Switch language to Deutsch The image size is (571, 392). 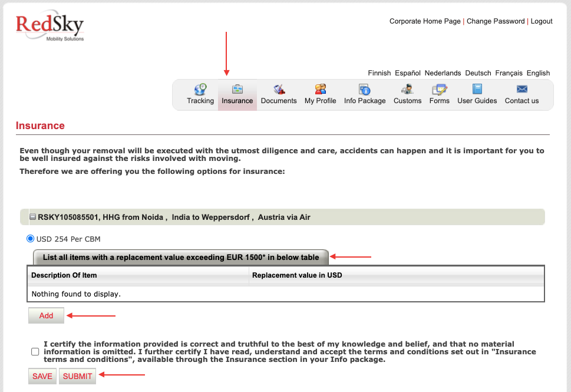[478, 73]
